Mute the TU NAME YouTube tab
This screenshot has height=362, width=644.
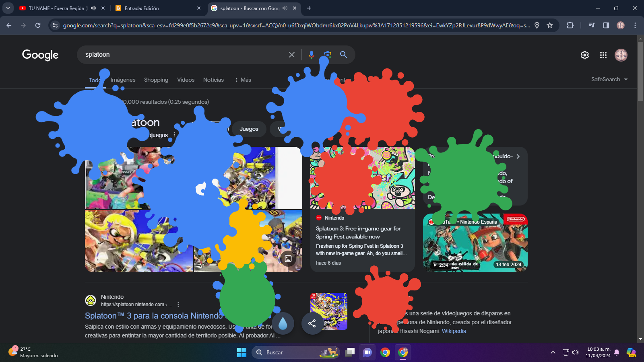[93, 8]
